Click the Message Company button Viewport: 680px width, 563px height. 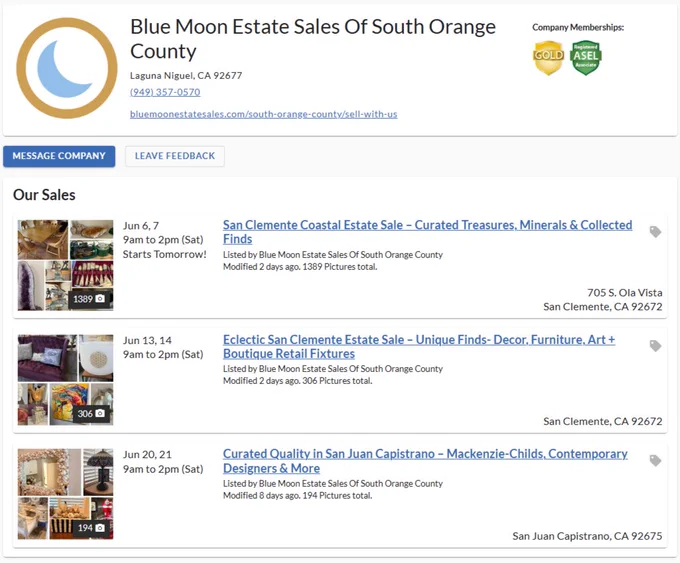point(59,156)
